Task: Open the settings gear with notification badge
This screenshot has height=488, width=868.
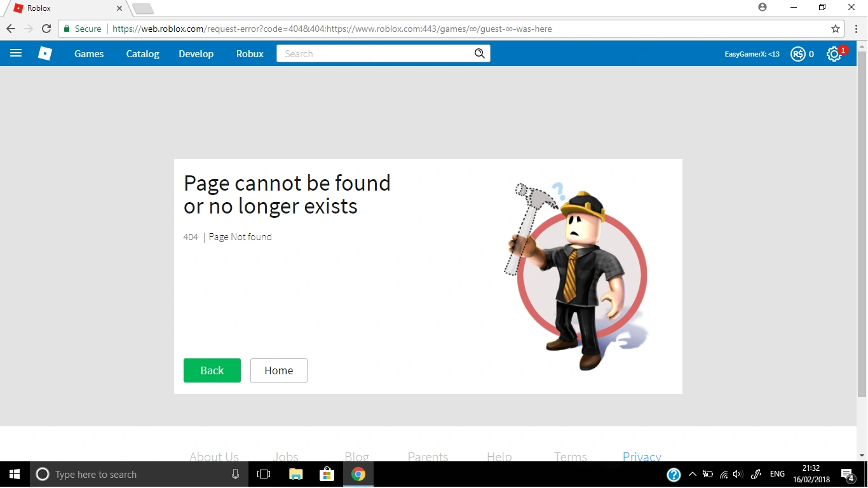Action: [834, 54]
